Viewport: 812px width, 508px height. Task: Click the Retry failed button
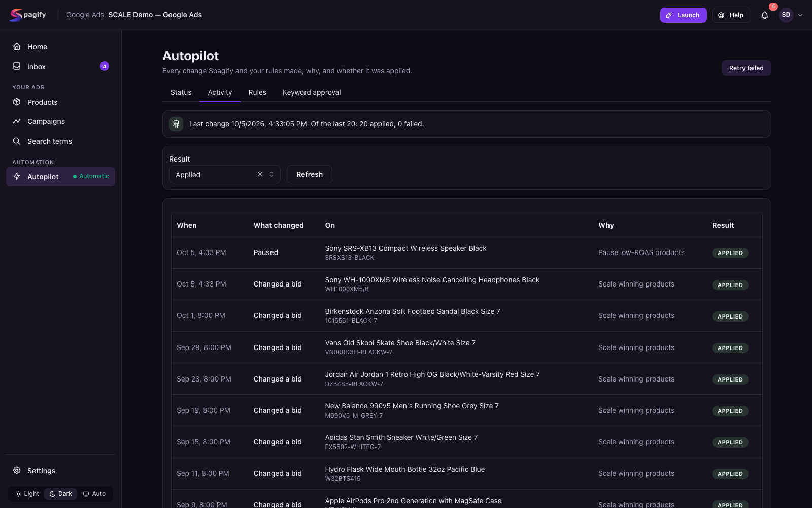pos(746,68)
